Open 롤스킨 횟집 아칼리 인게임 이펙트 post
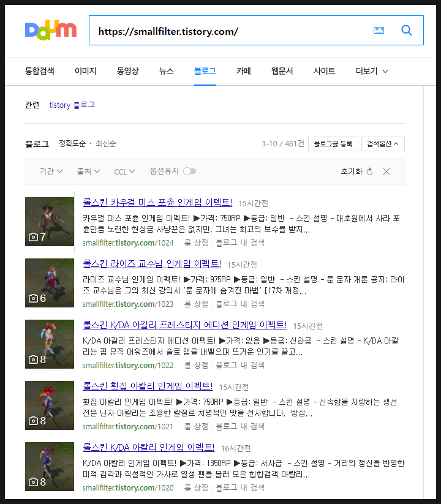The height and width of the screenshot is (504, 441). point(148,386)
